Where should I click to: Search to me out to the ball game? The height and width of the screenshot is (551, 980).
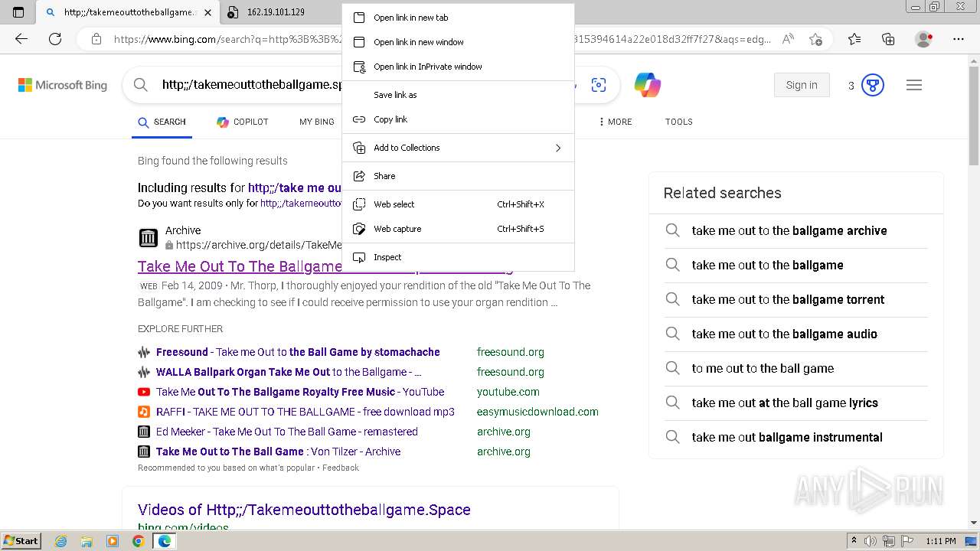point(763,368)
